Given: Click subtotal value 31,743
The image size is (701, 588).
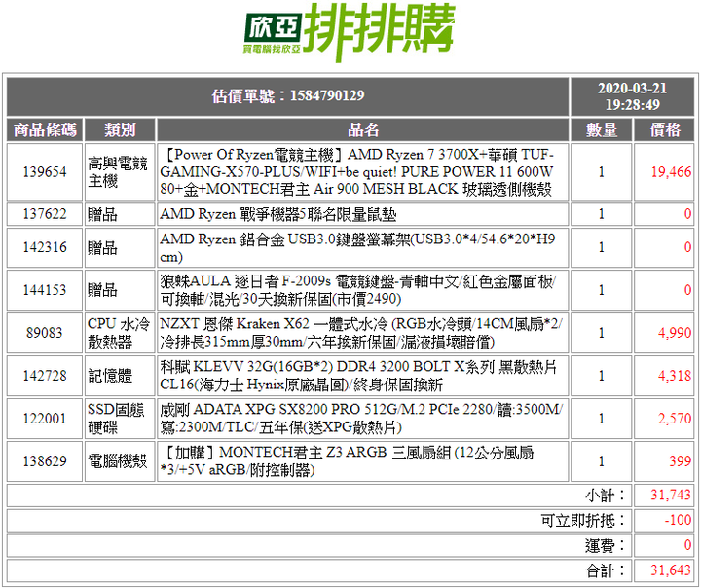Looking at the screenshot, I should point(671,495).
